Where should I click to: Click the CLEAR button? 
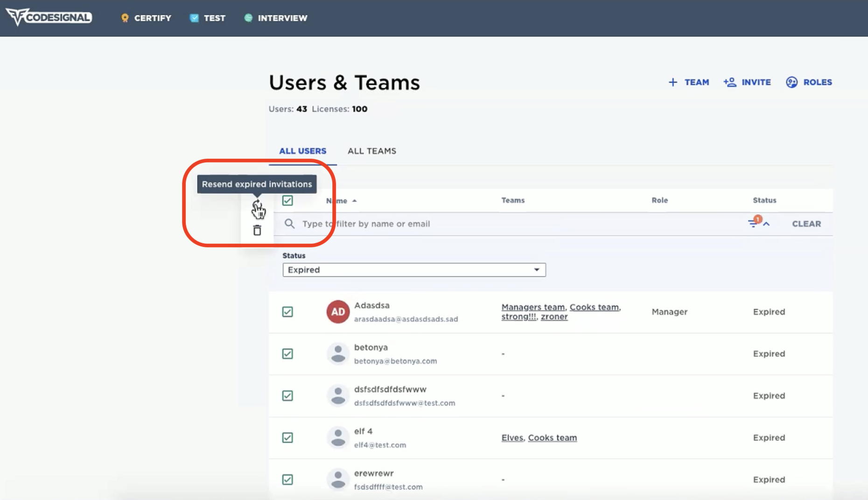[806, 224]
